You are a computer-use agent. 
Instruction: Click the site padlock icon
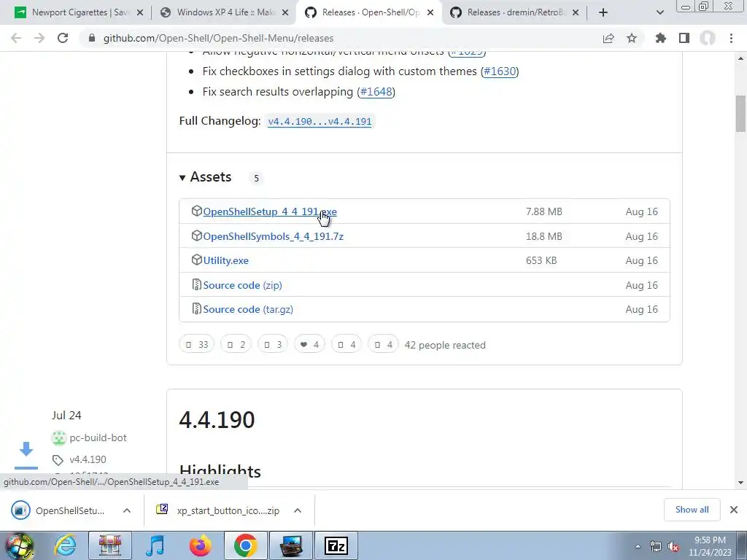[x=92, y=38]
